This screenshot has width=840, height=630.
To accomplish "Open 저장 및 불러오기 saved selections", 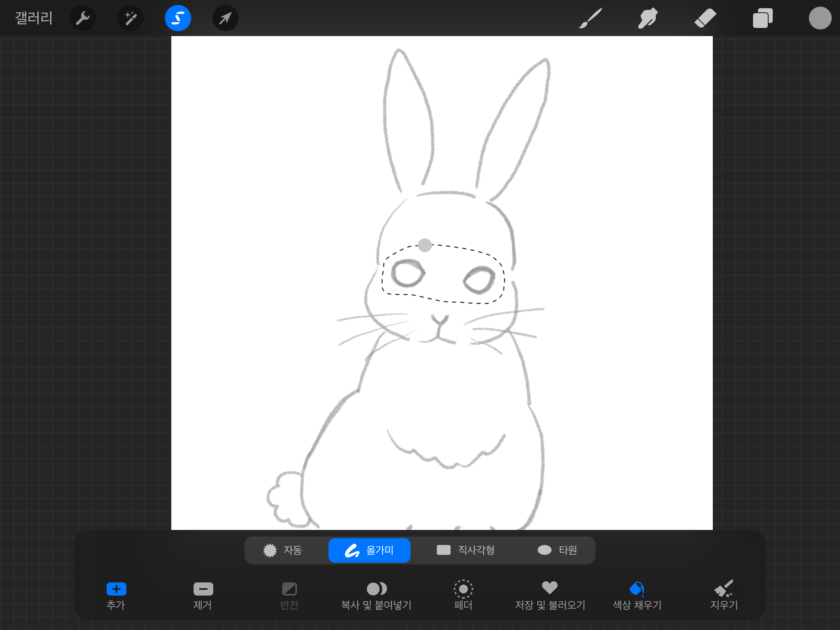I will [x=550, y=595].
